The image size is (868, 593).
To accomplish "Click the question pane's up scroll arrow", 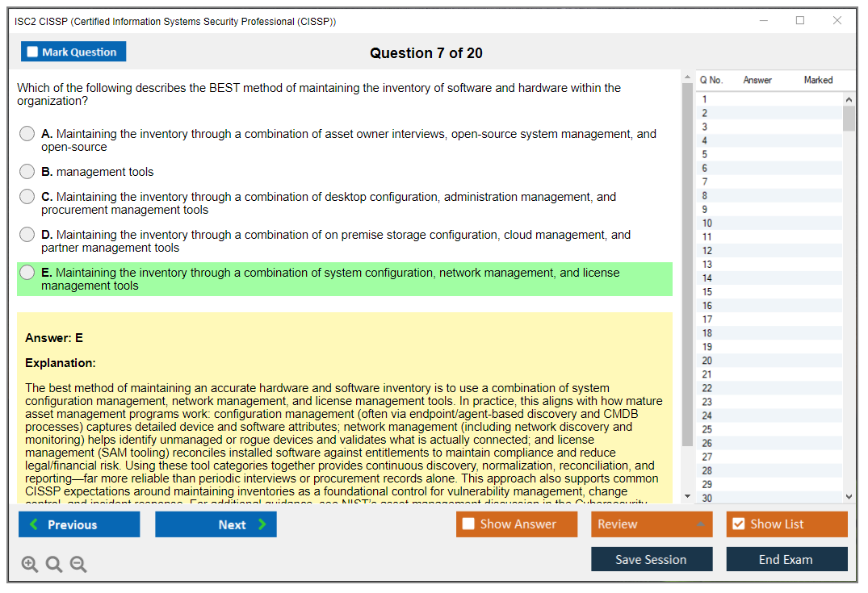I will coord(687,77).
